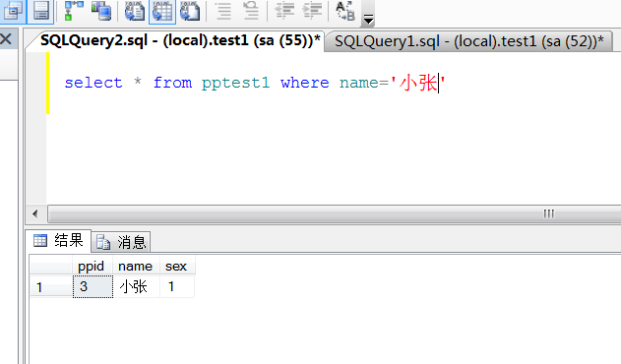
Task: Click Uncomment selected lines icon
Action: (251, 11)
